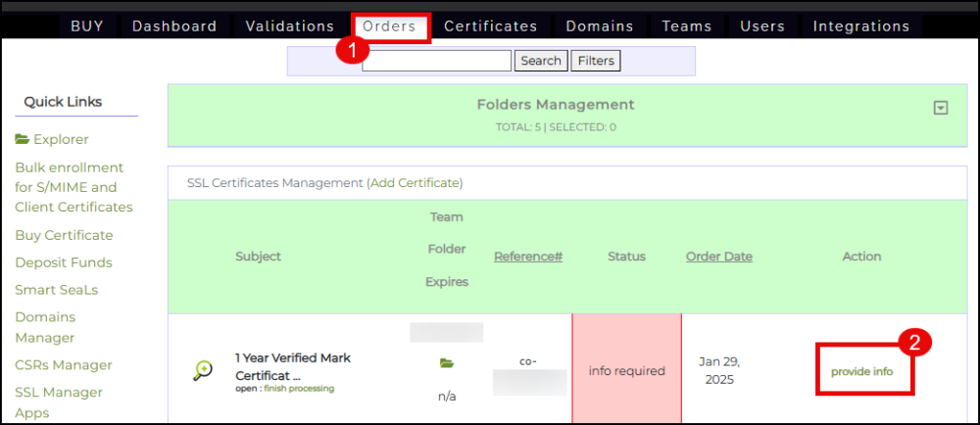Image resolution: width=980 pixels, height=425 pixels.
Task: Collapse the Folders Management panel arrow
Action: [941, 108]
